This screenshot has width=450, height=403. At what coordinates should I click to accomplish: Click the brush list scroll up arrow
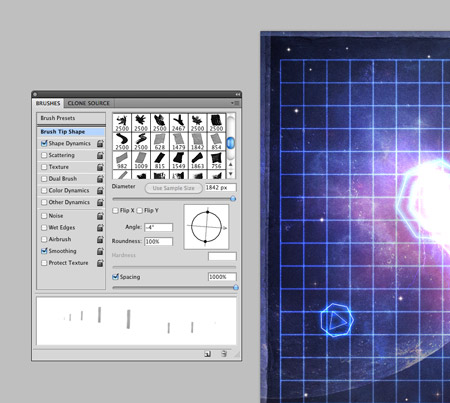coord(230,164)
